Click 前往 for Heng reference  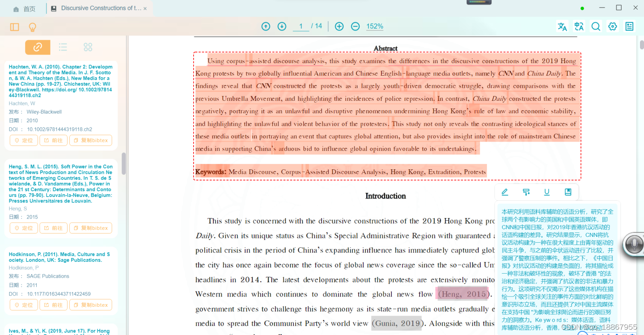53,228
